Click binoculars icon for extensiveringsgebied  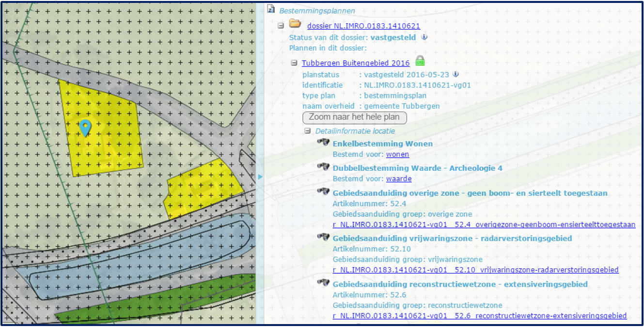[x=323, y=282]
